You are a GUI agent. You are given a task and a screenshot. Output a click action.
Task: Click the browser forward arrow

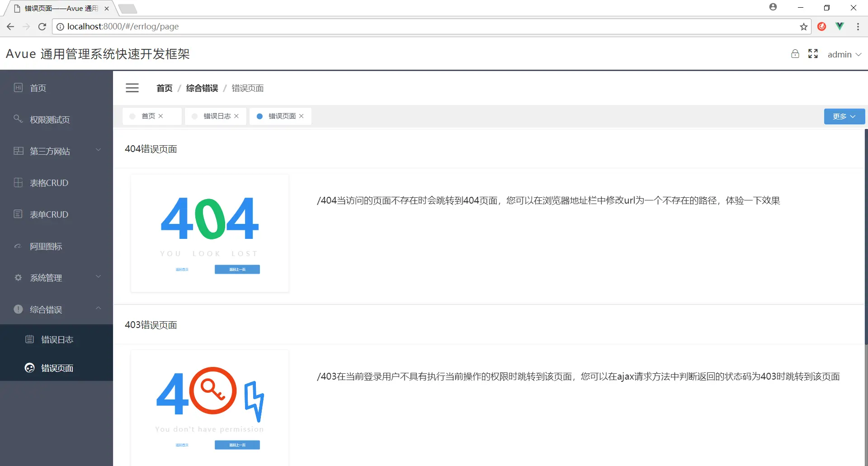pos(26,27)
